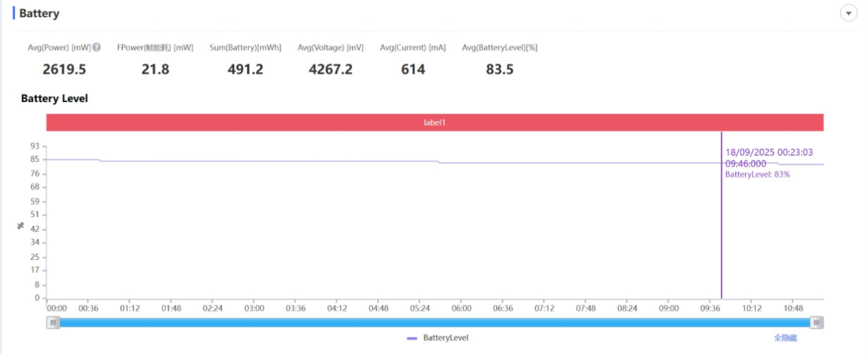
Task: Click the purple BatteryLevel legend marker
Action: click(x=412, y=338)
